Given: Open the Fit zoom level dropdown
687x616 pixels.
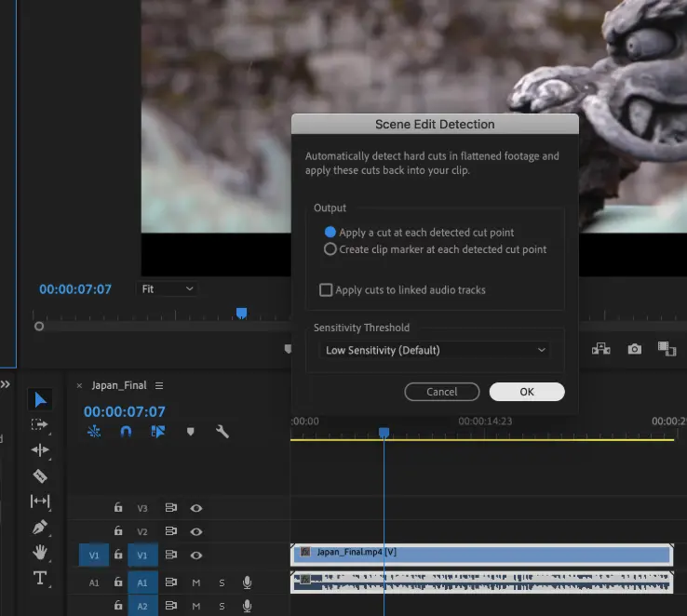Looking at the screenshot, I should [x=168, y=289].
